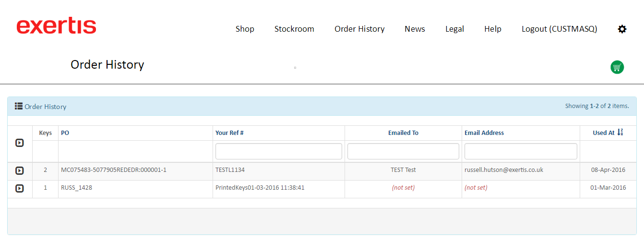The width and height of the screenshot is (644, 243).
Task: Click the Used At sort icon
Action: [620, 132]
